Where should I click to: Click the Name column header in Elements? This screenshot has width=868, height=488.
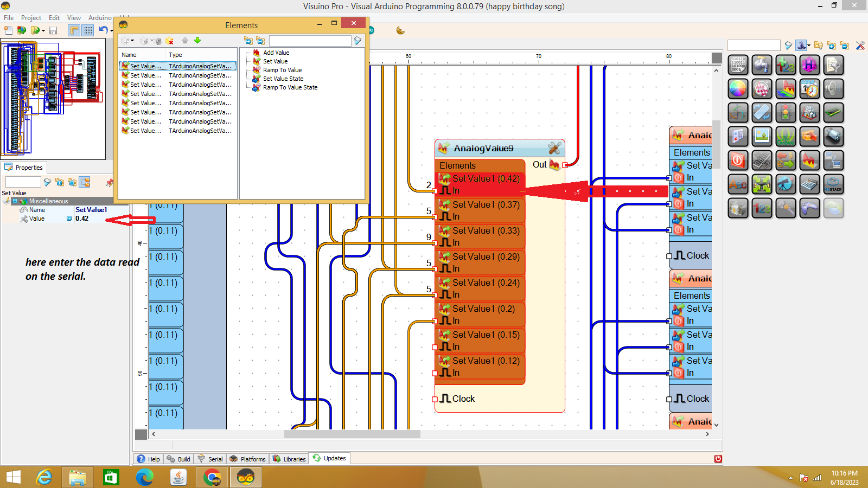(x=142, y=55)
